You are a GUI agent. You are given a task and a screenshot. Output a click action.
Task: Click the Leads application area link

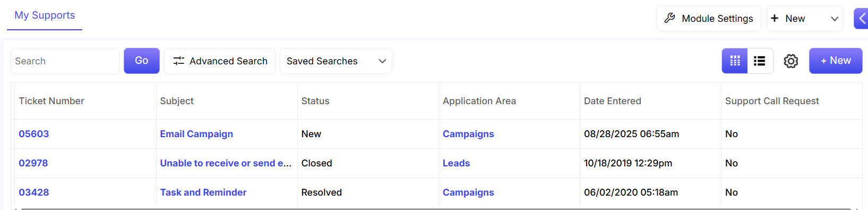point(457,163)
